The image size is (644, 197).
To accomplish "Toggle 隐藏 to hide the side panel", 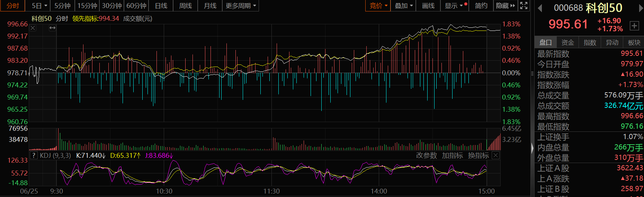I will point(505,6).
